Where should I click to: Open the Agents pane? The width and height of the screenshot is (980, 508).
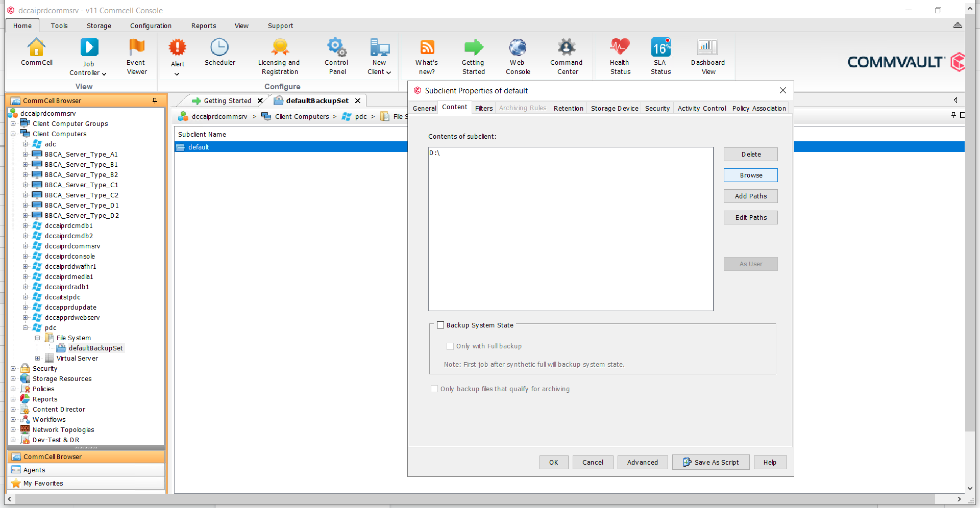click(x=86, y=470)
